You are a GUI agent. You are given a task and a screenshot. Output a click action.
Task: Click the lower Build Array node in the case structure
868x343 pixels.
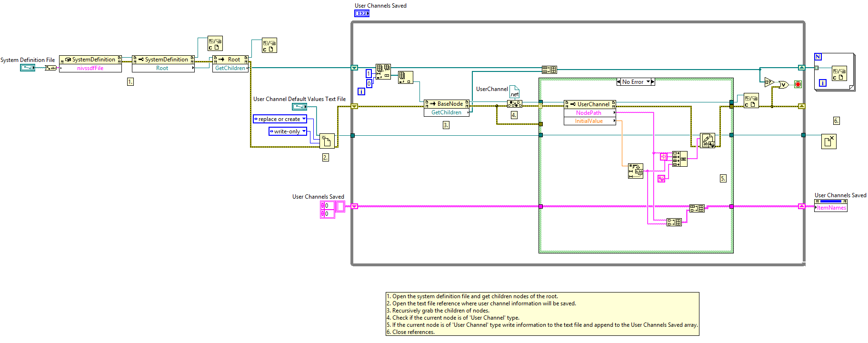pyautogui.click(x=674, y=222)
